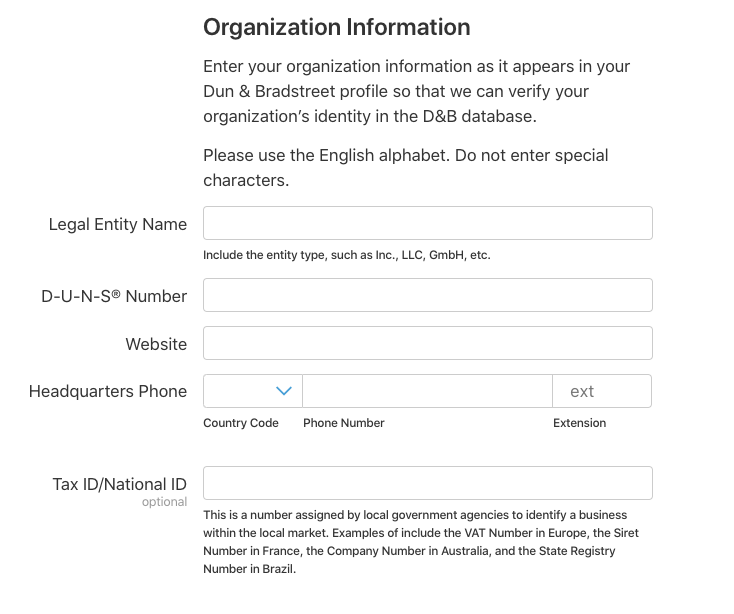Image resolution: width=734 pixels, height=614 pixels.
Task: Select the Tax ID/National ID field
Action: pos(427,483)
